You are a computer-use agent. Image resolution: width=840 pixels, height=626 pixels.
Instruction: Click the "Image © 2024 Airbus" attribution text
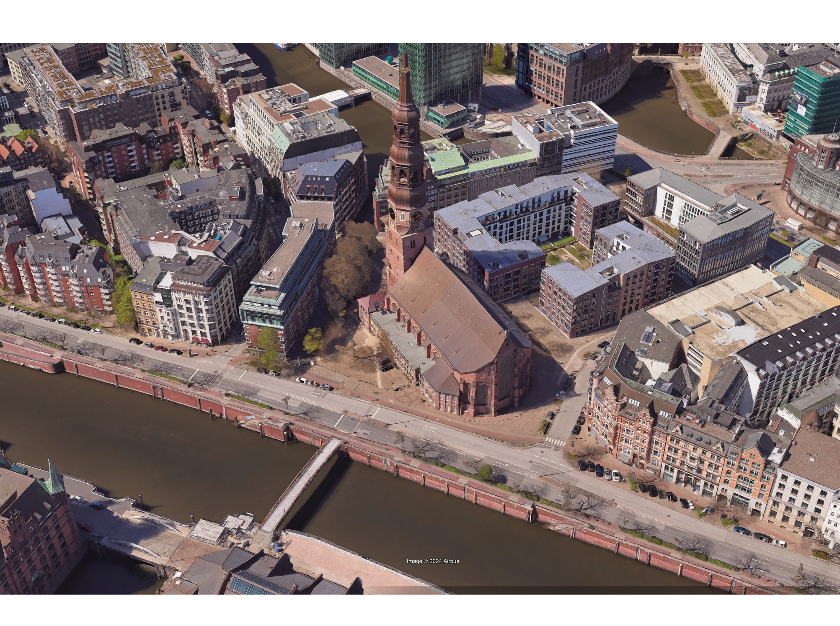[x=432, y=561]
